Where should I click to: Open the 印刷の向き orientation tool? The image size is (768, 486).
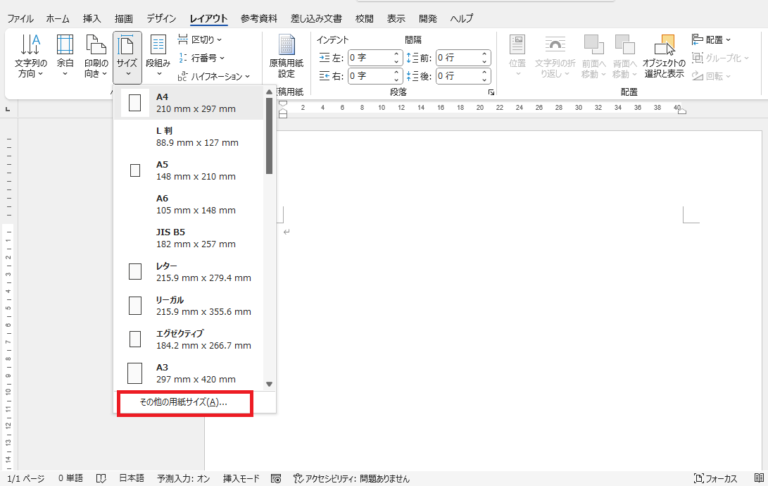click(96, 56)
